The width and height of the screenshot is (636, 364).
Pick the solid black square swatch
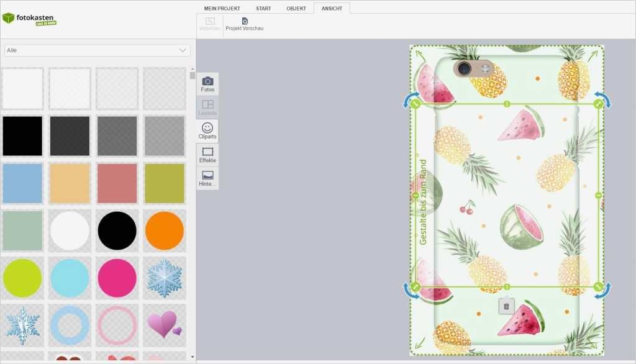click(x=22, y=136)
